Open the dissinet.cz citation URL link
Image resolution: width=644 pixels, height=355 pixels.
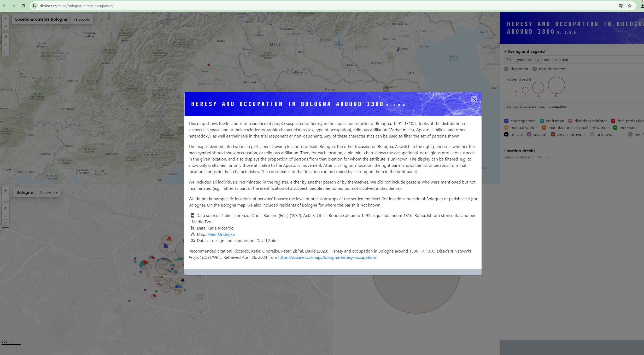pyautogui.click(x=327, y=257)
